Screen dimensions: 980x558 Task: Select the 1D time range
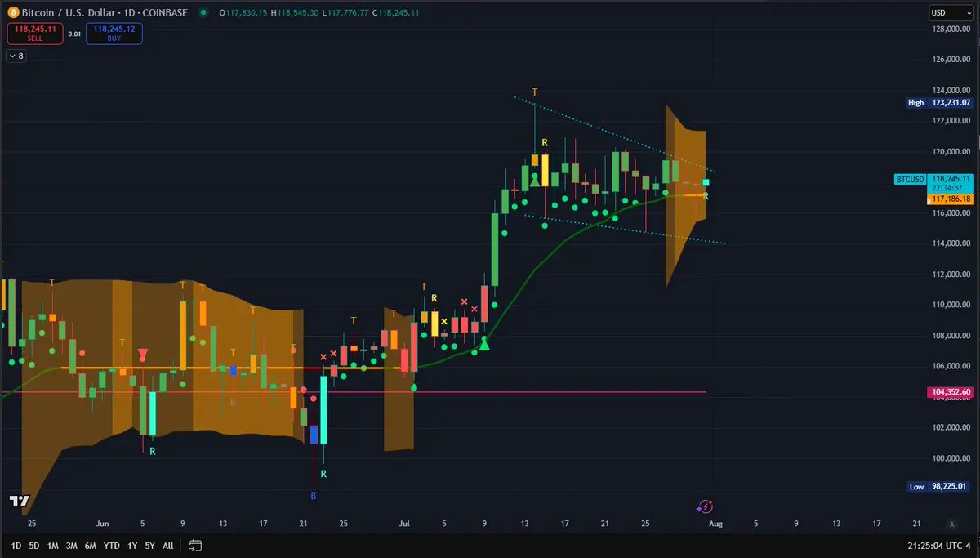click(16, 545)
